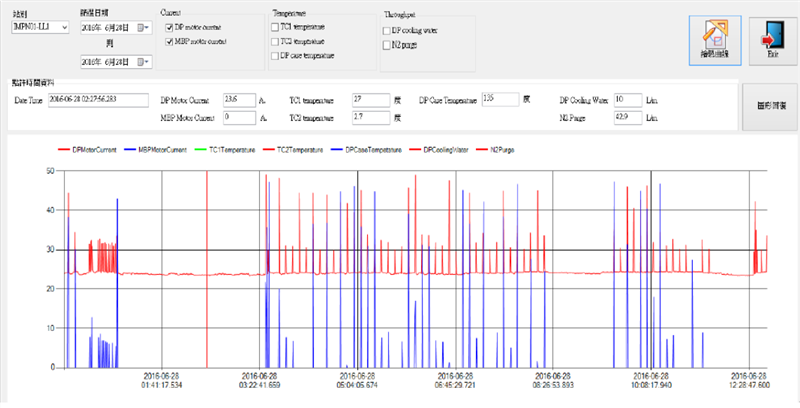Check the N2 purge checkbox
800x408 pixels.
387,45
